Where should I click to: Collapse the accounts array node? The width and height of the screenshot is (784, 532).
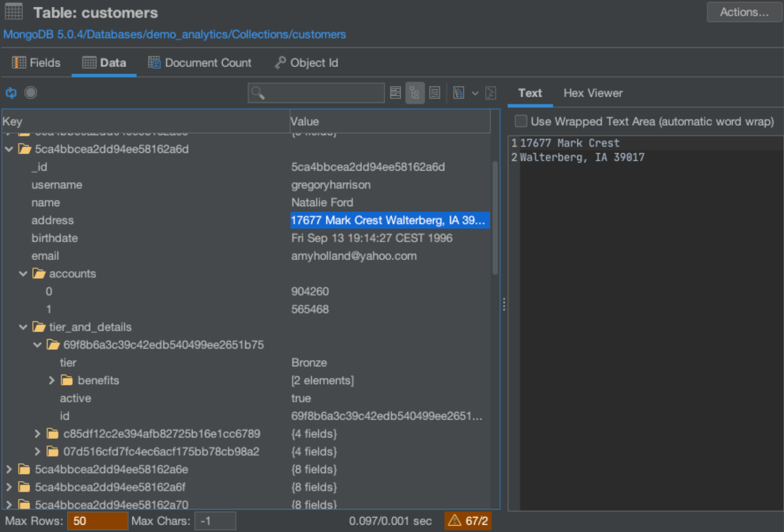(23, 273)
